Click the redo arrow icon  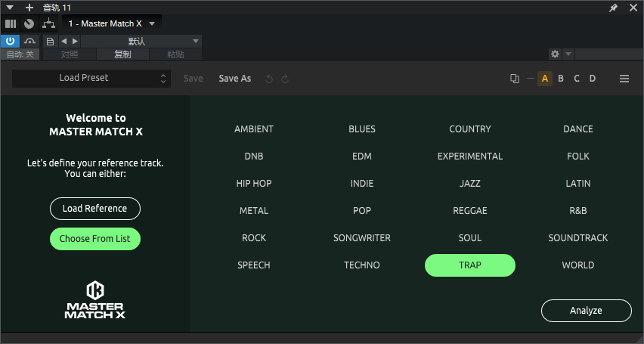point(285,79)
